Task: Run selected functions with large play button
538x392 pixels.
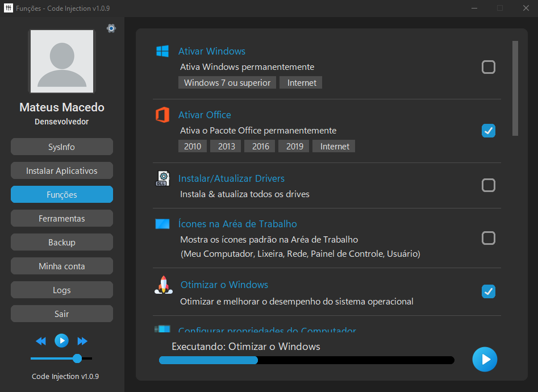Action: pos(485,360)
